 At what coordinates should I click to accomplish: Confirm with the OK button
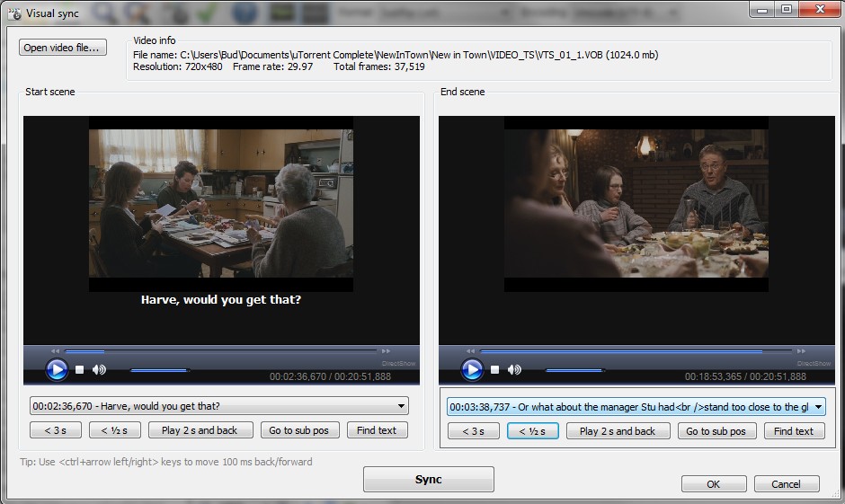coord(714,484)
